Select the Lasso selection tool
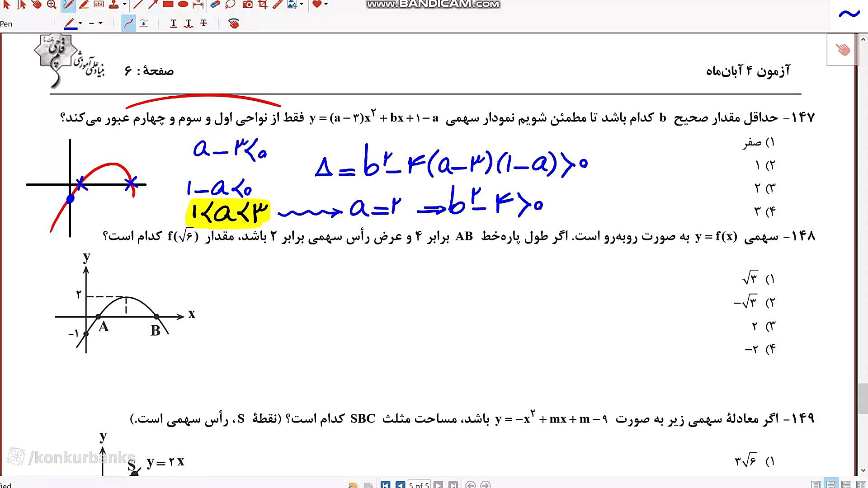Screen dimensions: 868x488 [x=231, y=5]
